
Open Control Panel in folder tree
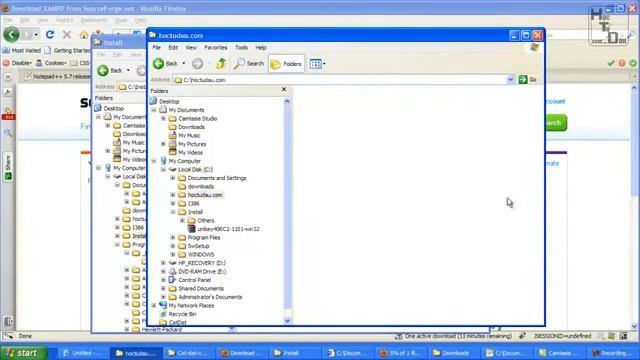[x=194, y=280]
